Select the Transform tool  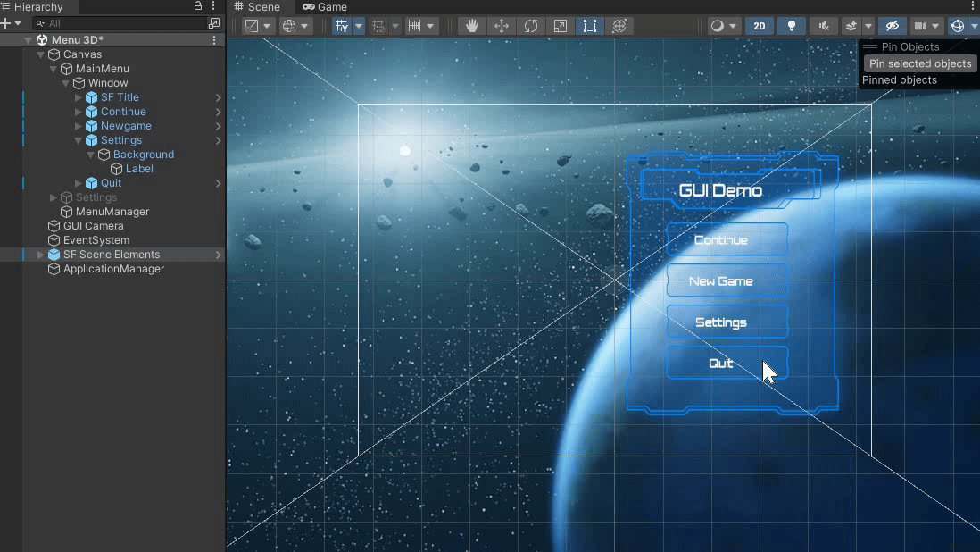[619, 26]
